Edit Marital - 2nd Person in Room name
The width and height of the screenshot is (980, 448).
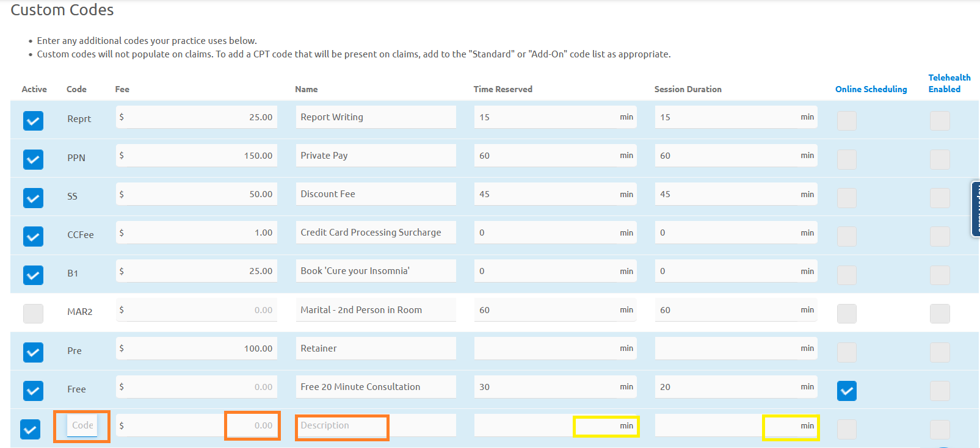(376, 310)
